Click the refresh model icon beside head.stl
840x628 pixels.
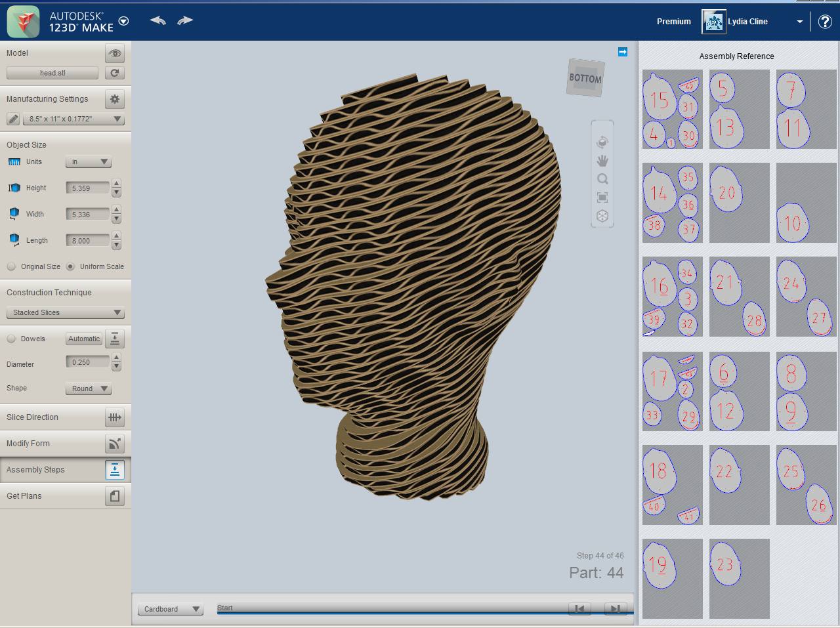click(115, 73)
